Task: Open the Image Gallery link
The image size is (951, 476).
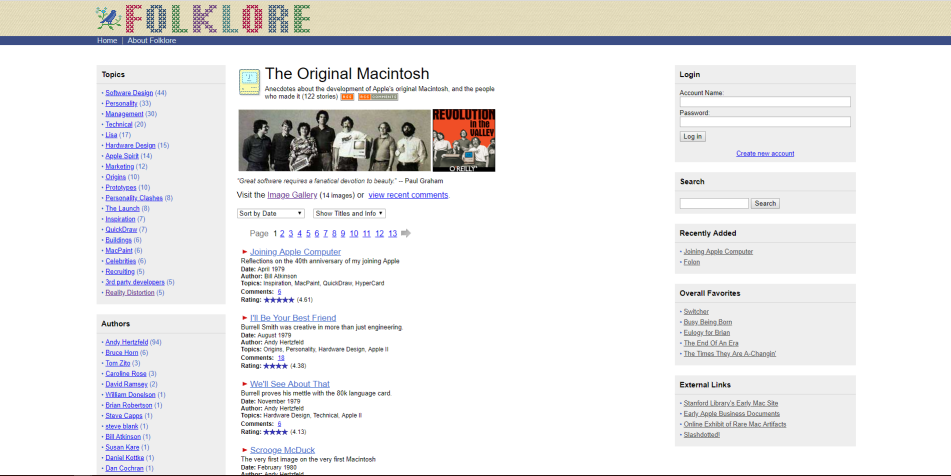Action: 292,195
